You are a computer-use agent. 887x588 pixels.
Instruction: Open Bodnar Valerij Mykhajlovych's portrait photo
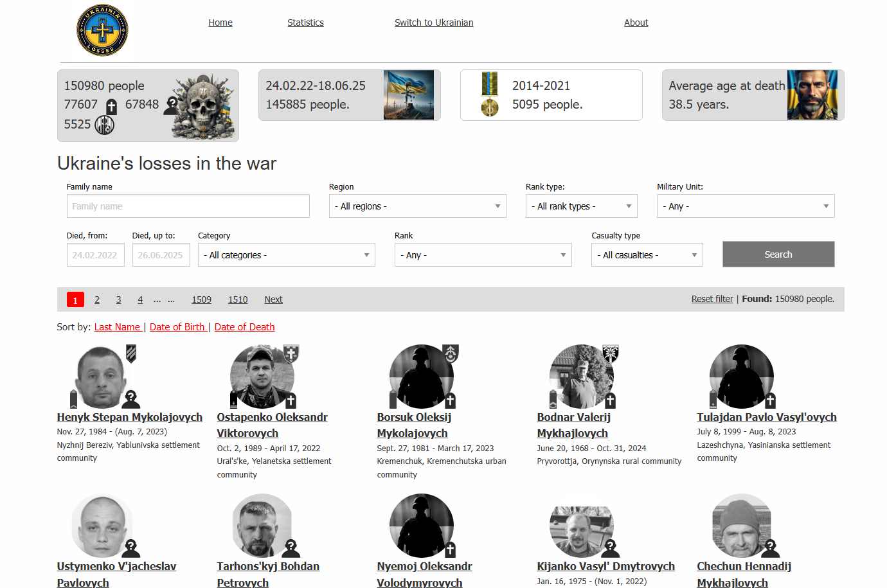point(582,377)
